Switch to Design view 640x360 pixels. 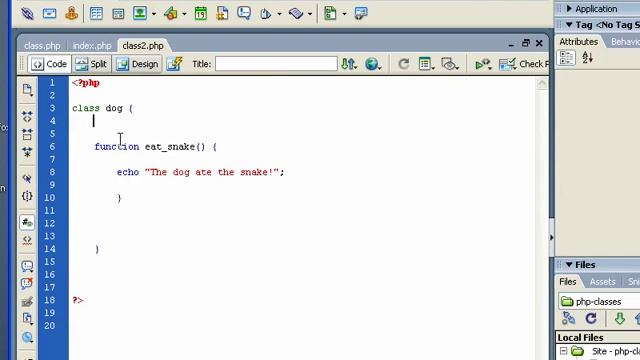tap(138, 64)
